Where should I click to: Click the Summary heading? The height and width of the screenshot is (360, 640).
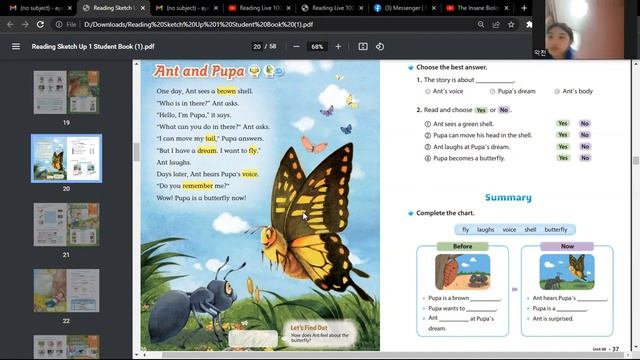point(508,198)
